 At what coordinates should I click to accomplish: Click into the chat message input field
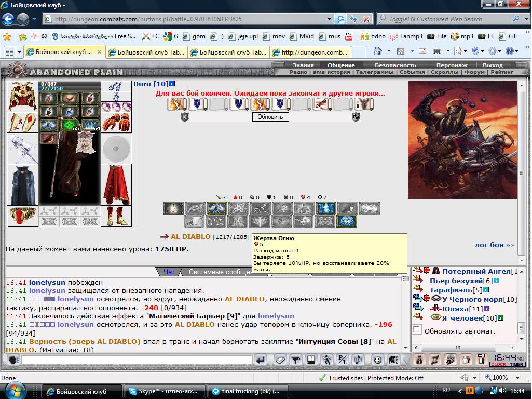[x=137, y=360]
